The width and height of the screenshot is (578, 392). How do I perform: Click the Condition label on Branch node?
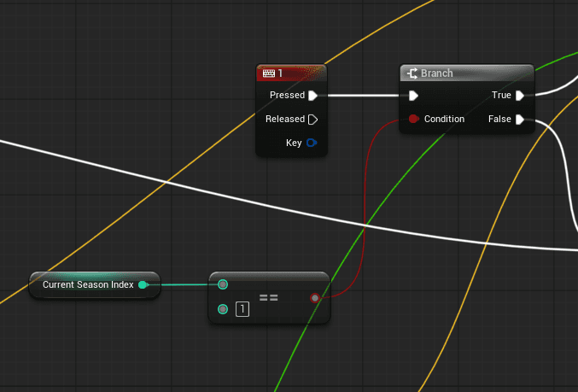pos(444,119)
